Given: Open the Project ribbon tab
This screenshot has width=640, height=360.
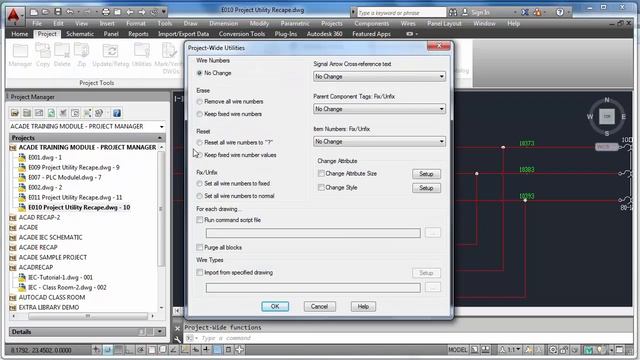Looking at the screenshot, I should point(47,34).
